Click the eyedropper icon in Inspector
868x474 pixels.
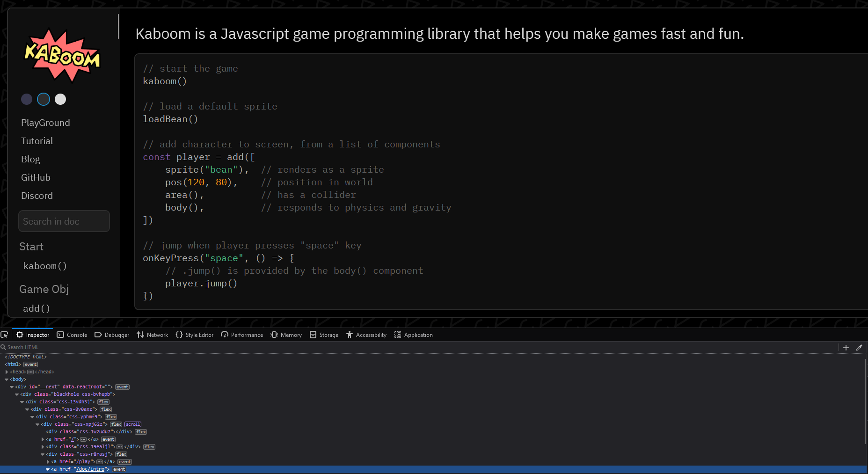[x=859, y=348]
